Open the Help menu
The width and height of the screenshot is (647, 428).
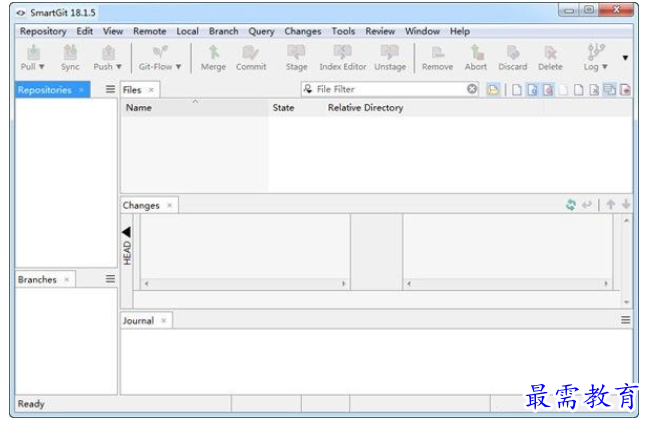[459, 31]
